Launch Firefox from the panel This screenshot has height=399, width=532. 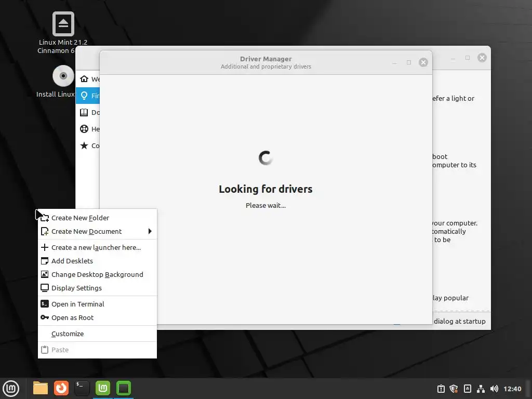pos(61,388)
